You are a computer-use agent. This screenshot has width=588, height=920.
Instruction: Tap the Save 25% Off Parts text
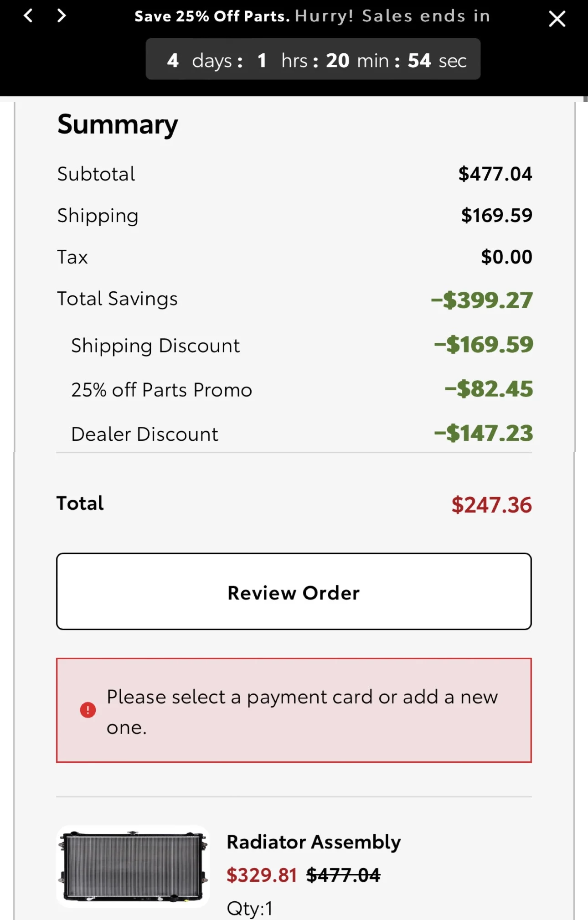pyautogui.click(x=212, y=16)
